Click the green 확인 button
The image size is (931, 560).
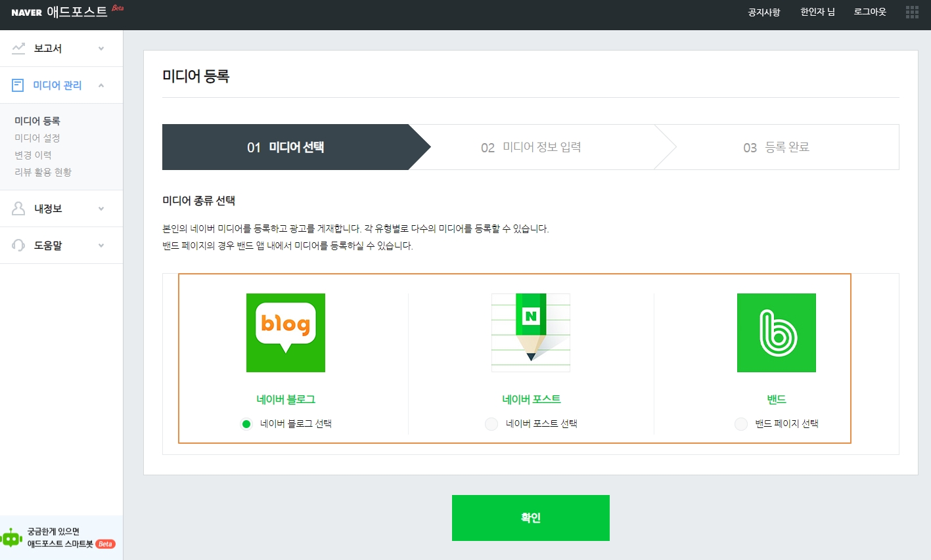coord(531,518)
